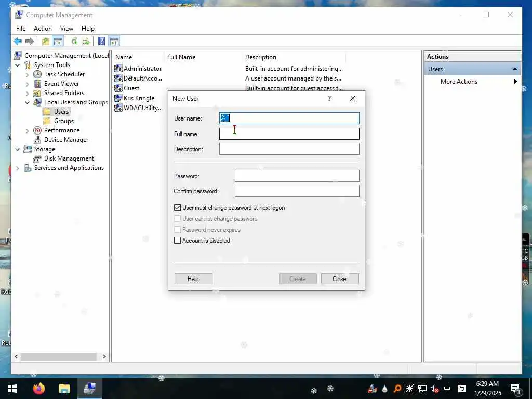Screen dimensions: 532x399
Task: Click the network tray icon
Action: (422, 389)
